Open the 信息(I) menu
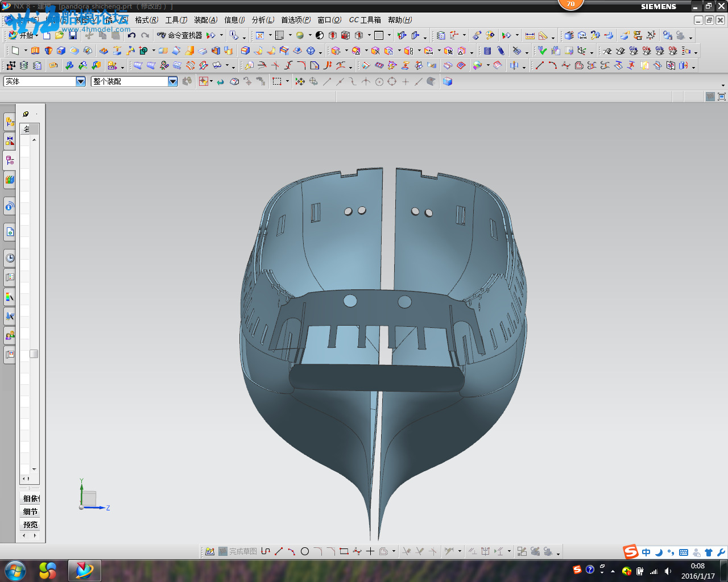 coord(234,20)
